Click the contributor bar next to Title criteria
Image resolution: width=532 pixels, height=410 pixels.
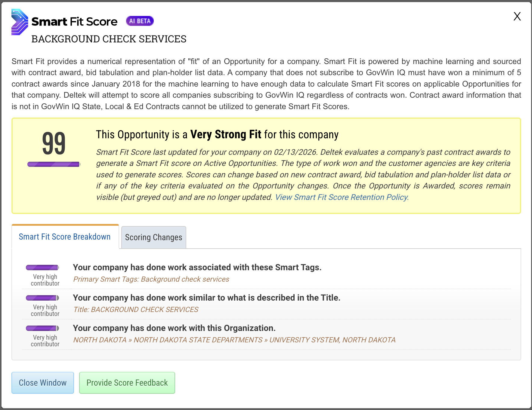[x=42, y=298]
